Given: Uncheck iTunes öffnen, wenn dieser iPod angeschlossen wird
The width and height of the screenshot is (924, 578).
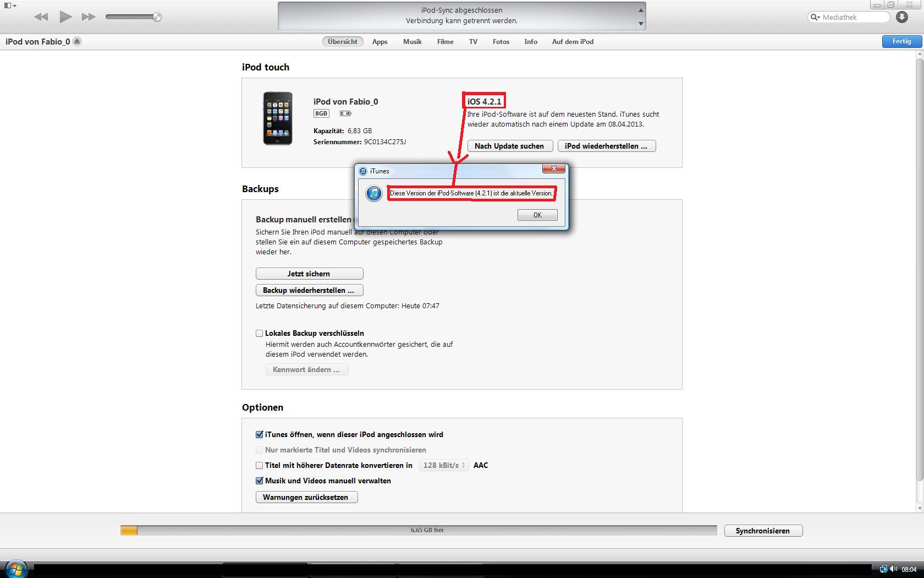Looking at the screenshot, I should coord(260,434).
